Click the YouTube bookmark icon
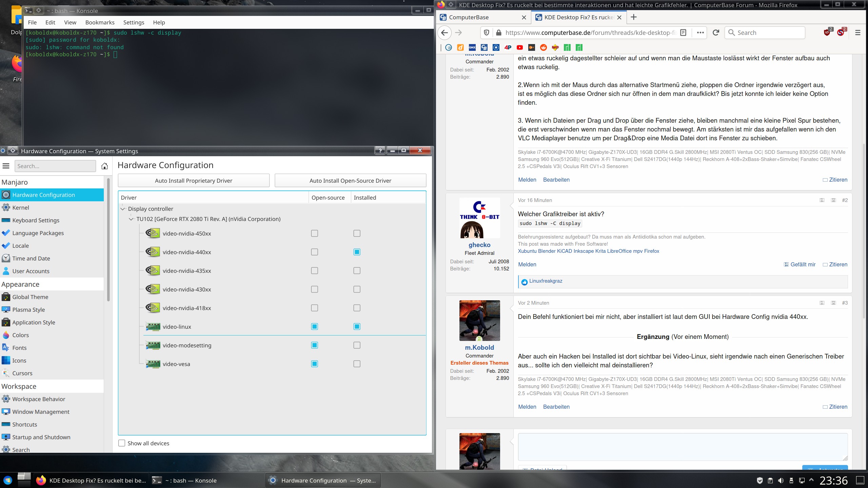Image resolution: width=868 pixels, height=488 pixels. click(519, 47)
